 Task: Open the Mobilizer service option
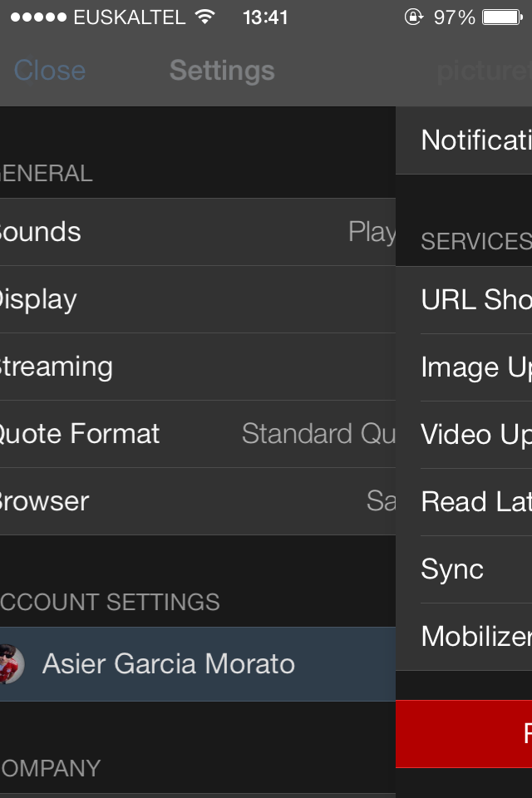tap(475, 636)
